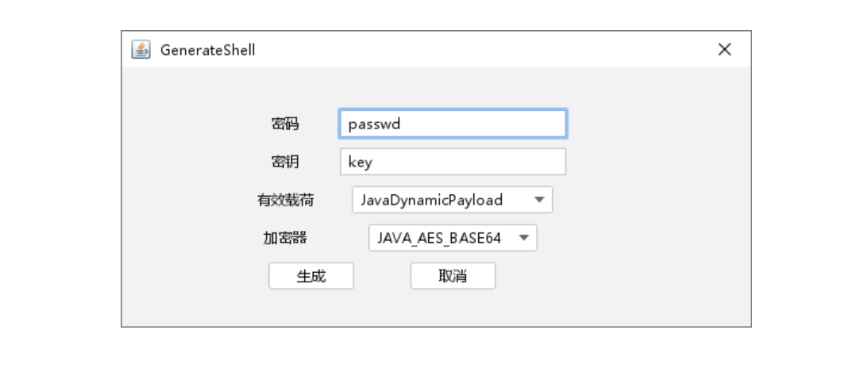Viewport: 868px width, 372px height.
Task: Open the 加密器 encryptor combo box
Action: point(452,238)
